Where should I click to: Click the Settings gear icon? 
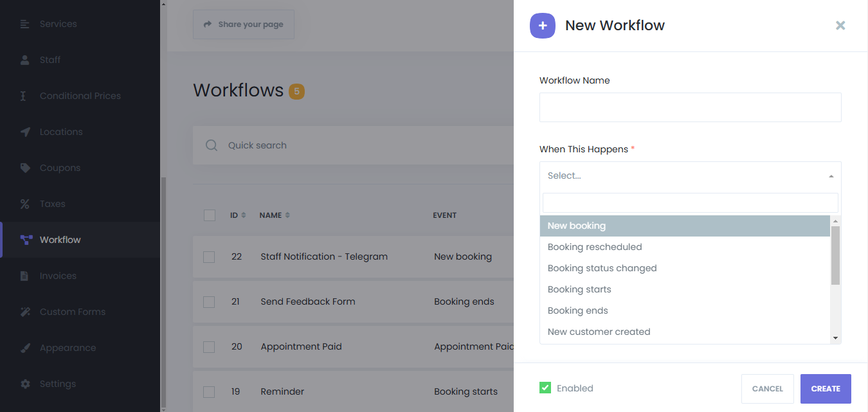pyautogui.click(x=25, y=384)
